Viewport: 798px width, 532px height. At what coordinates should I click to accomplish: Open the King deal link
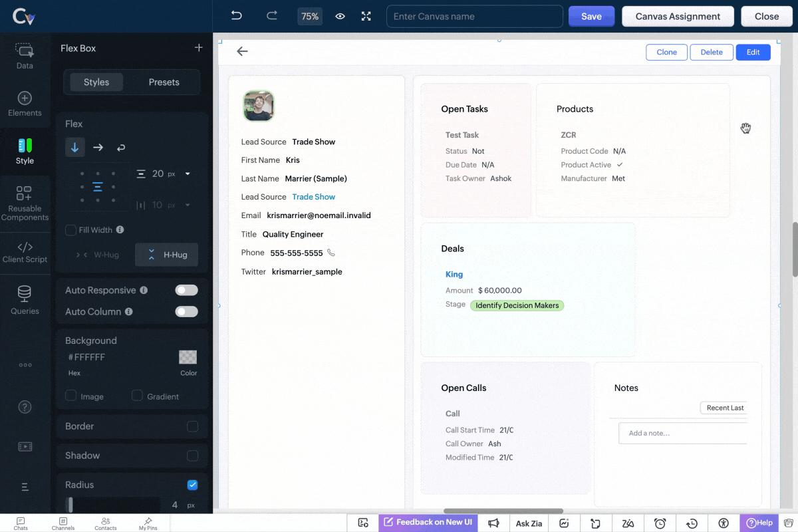[x=454, y=274]
